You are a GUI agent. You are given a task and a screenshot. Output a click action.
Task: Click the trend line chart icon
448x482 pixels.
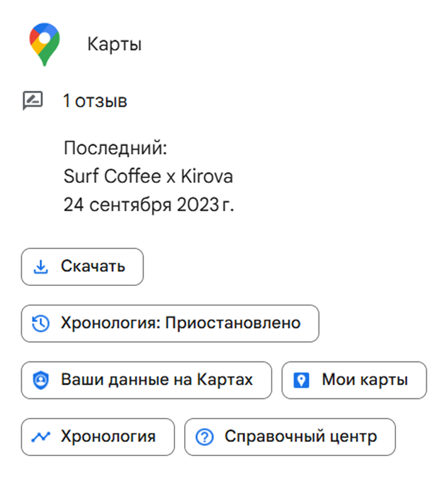click(x=41, y=437)
